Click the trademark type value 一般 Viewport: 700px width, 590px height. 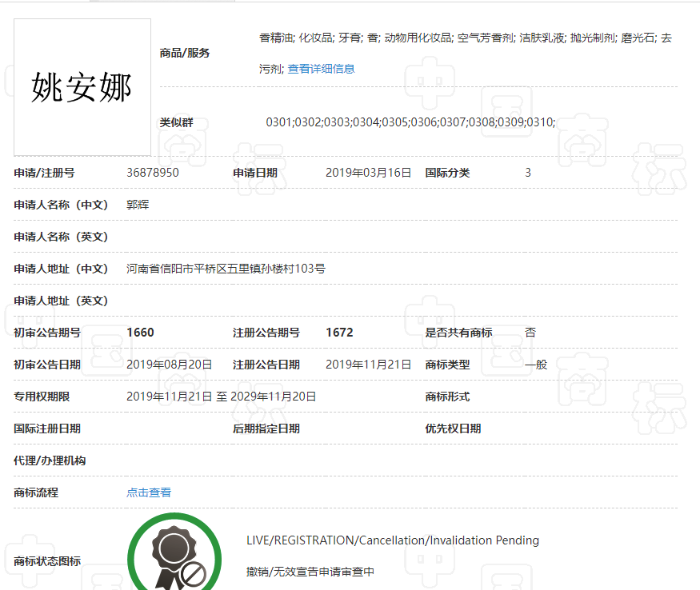pyautogui.click(x=536, y=365)
